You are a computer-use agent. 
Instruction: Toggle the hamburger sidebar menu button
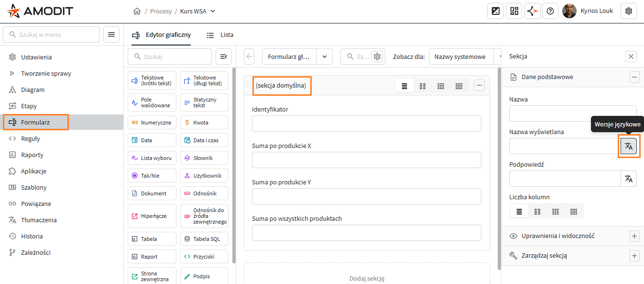[x=111, y=34]
